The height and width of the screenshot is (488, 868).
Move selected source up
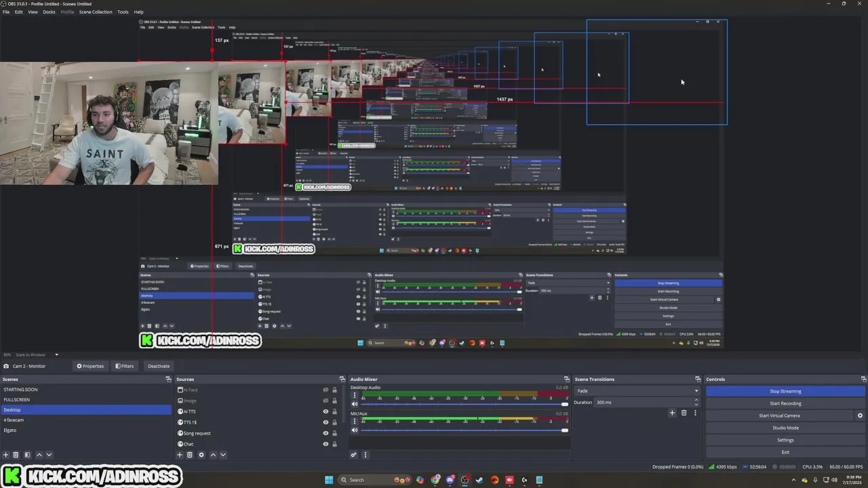[x=213, y=455]
